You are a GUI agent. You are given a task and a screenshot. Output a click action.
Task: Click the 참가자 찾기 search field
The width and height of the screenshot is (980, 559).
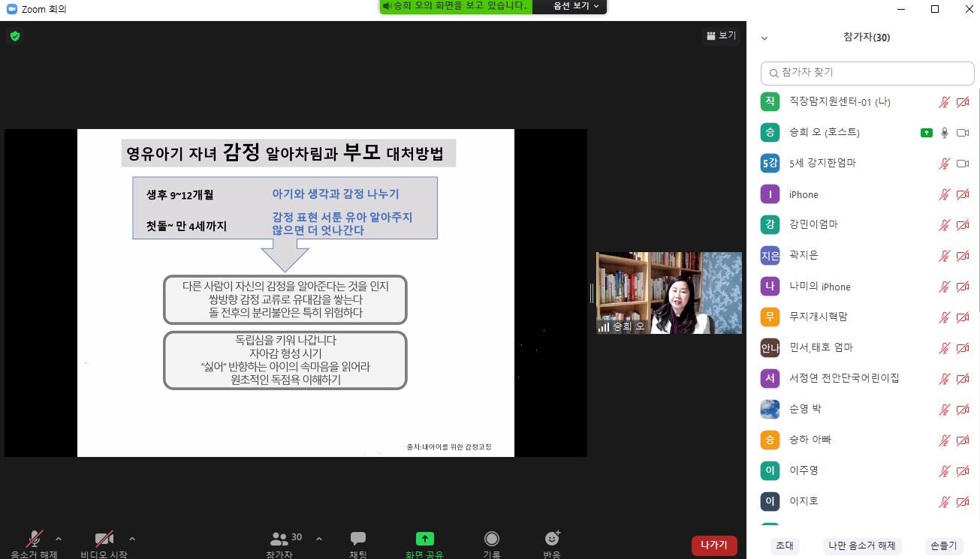(x=867, y=73)
